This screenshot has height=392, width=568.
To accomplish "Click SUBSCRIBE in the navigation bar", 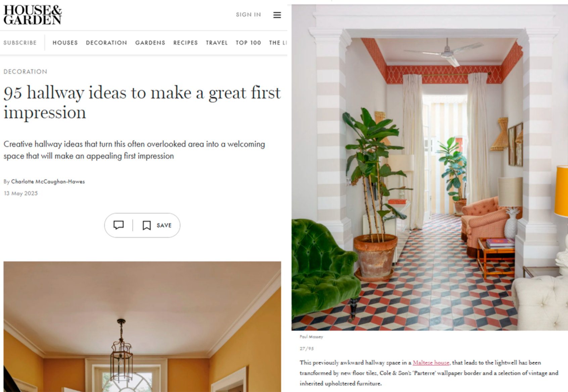I will pos(20,43).
